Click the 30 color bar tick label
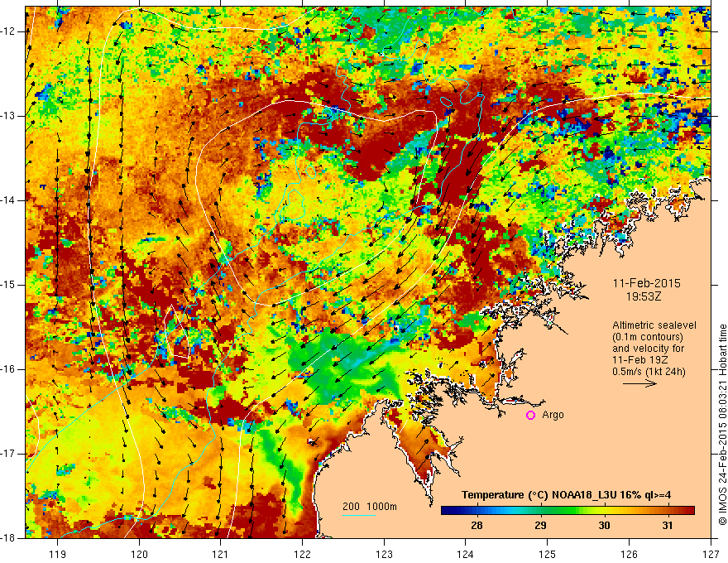Image resolution: width=728 pixels, height=563 pixels. (604, 526)
